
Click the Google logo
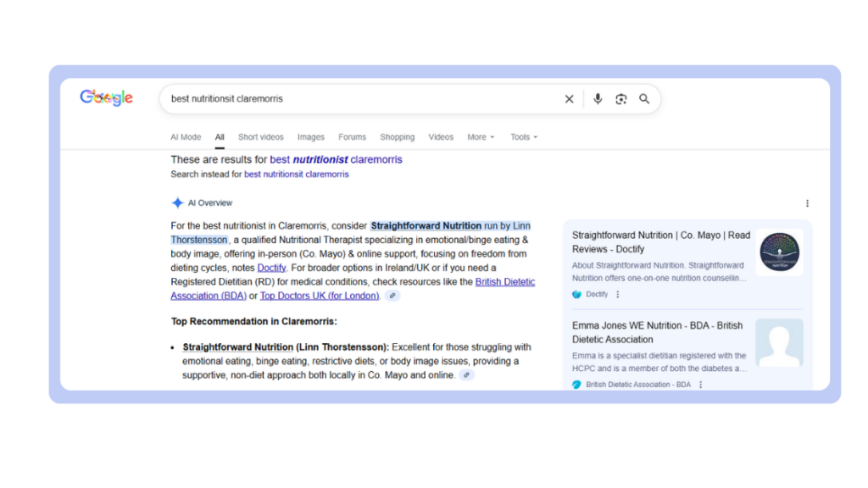106,98
